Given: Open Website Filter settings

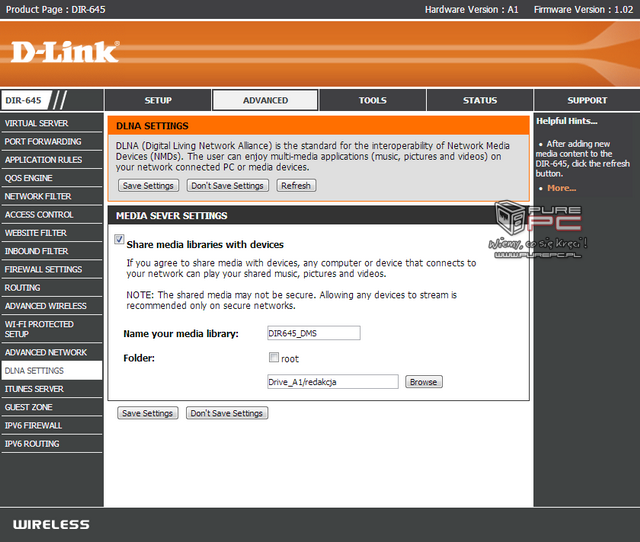Looking at the screenshot, I should pos(51,233).
